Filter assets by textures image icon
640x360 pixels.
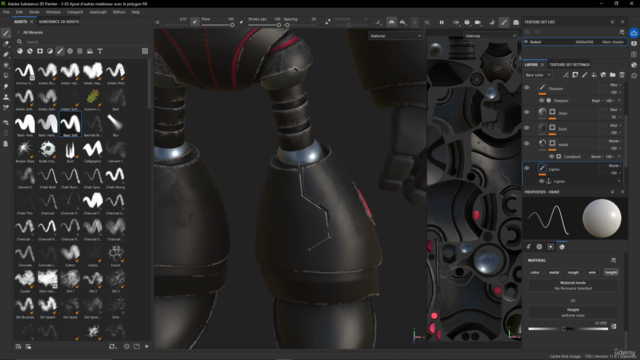(90, 51)
